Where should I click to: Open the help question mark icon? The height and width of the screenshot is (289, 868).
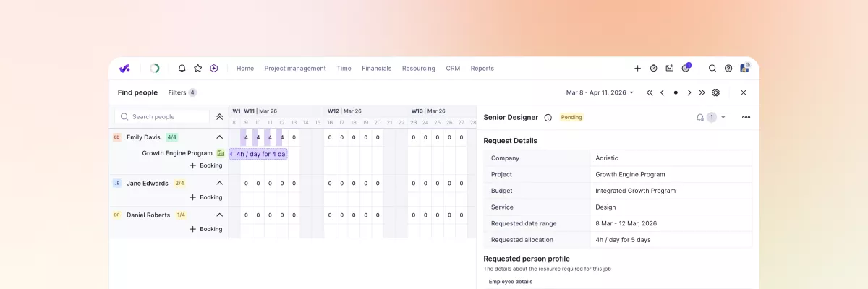pos(728,69)
